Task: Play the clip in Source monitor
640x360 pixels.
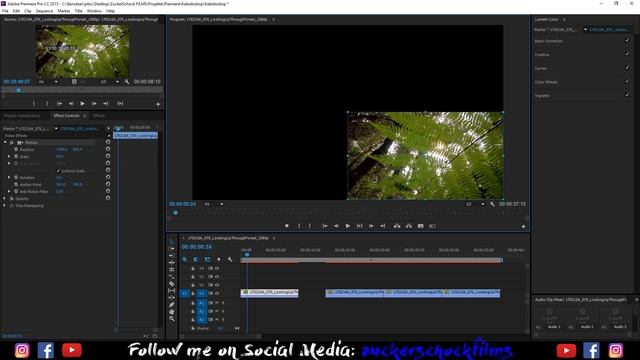Action: click(82, 104)
